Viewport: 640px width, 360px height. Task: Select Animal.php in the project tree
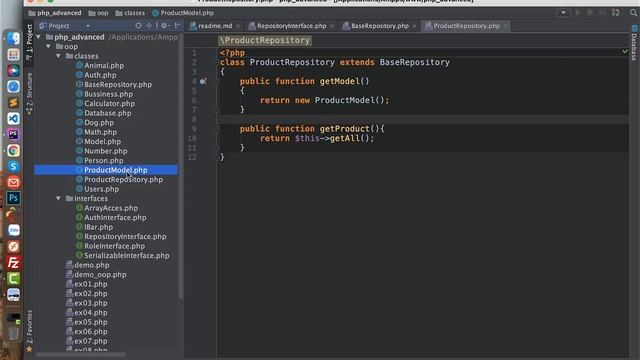click(104, 65)
